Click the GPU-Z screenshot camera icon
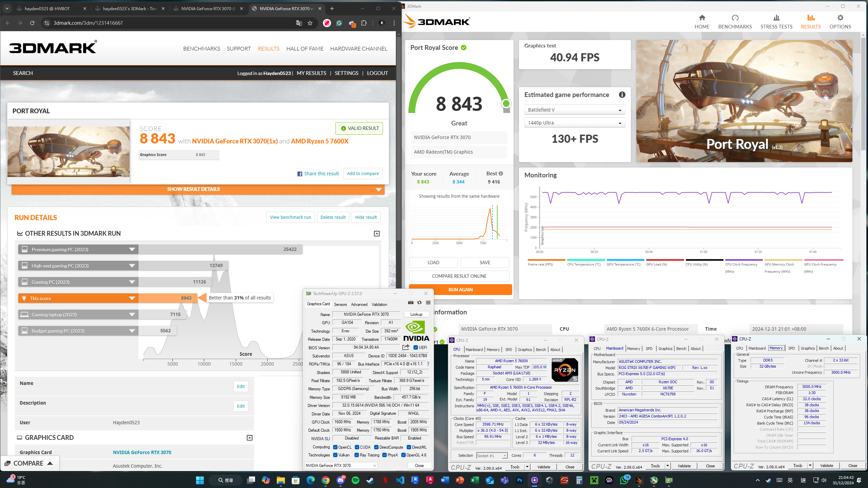 point(410,302)
